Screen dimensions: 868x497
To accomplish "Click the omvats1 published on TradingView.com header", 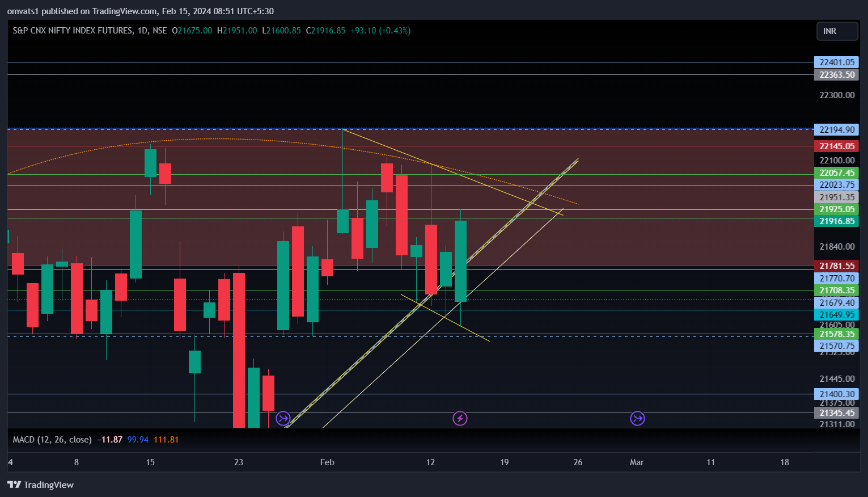I will 141,11.
